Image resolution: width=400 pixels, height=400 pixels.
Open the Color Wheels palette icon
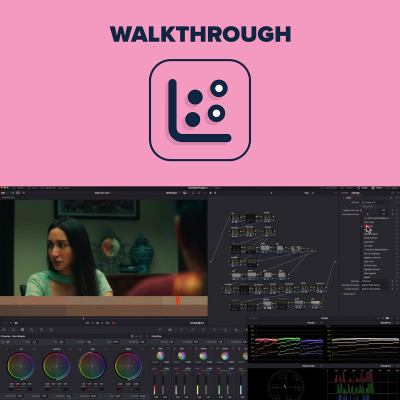[x=22, y=329]
